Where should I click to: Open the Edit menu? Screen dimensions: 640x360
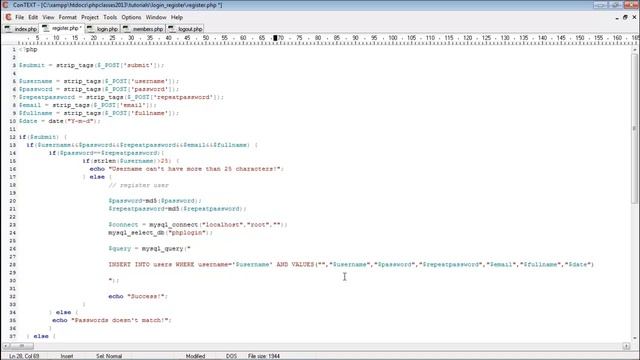33,18
